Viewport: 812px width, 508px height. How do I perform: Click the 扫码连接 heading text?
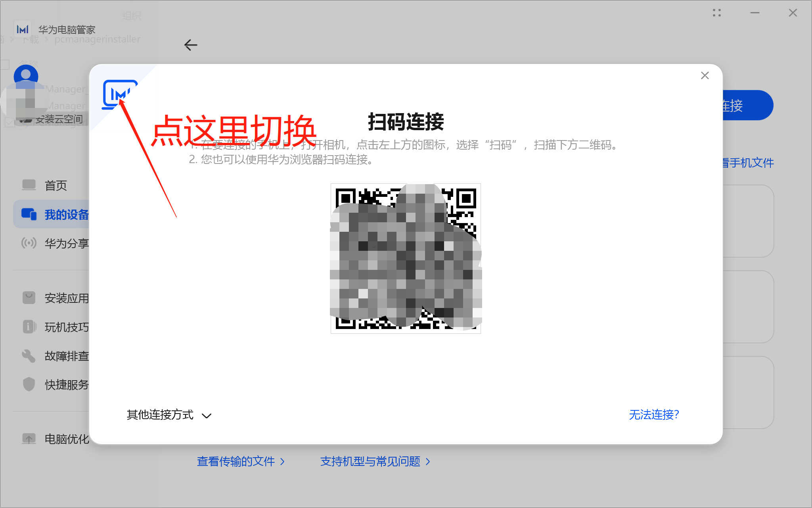(406, 121)
